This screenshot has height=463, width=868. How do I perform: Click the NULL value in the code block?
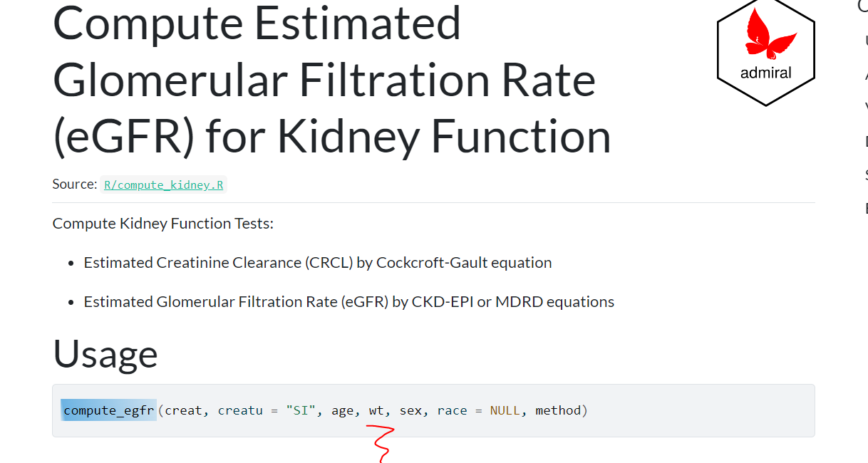505,410
